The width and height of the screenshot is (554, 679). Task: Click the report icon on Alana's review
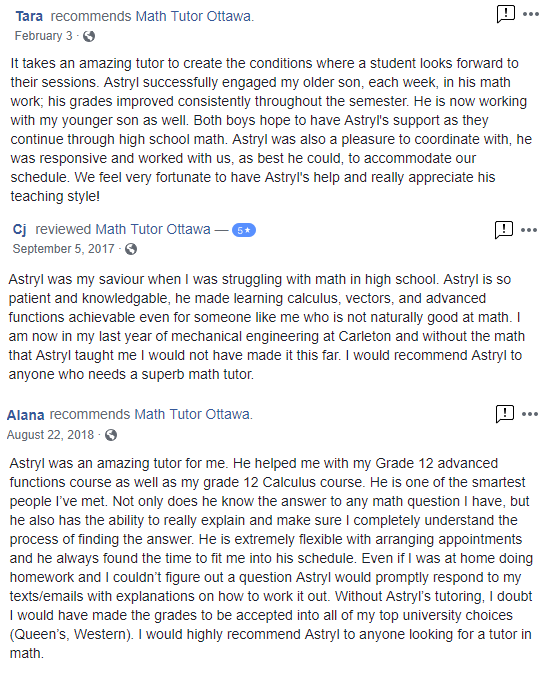[505, 414]
